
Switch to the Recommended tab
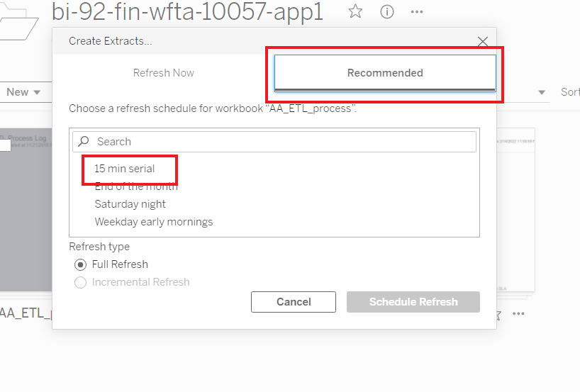(385, 73)
